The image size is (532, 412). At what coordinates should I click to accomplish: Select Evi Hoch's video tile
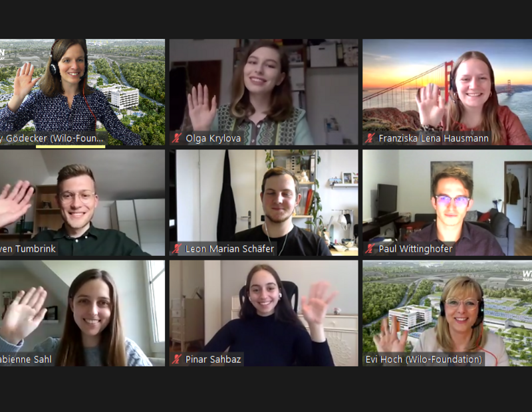[x=447, y=314]
